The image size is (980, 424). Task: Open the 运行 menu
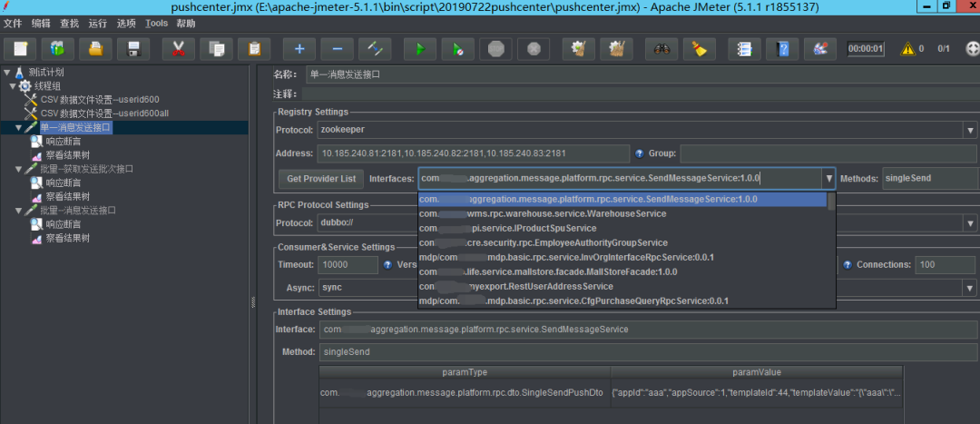[97, 23]
